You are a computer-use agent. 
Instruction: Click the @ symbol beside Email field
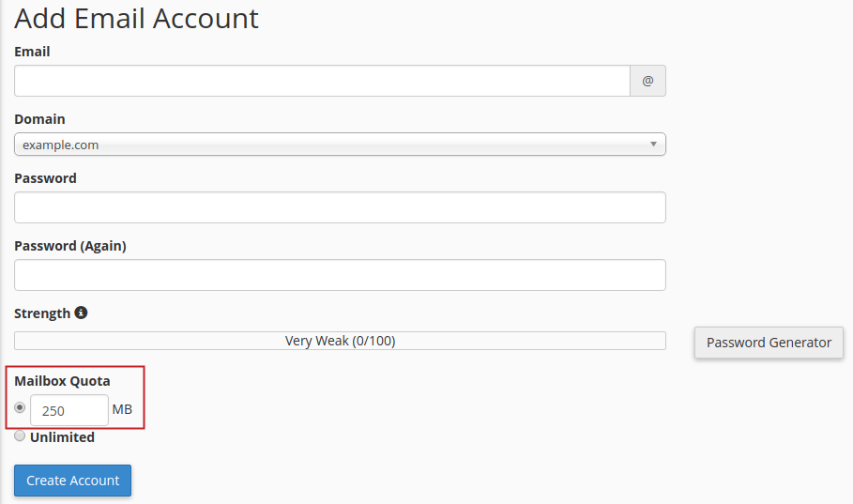point(647,81)
